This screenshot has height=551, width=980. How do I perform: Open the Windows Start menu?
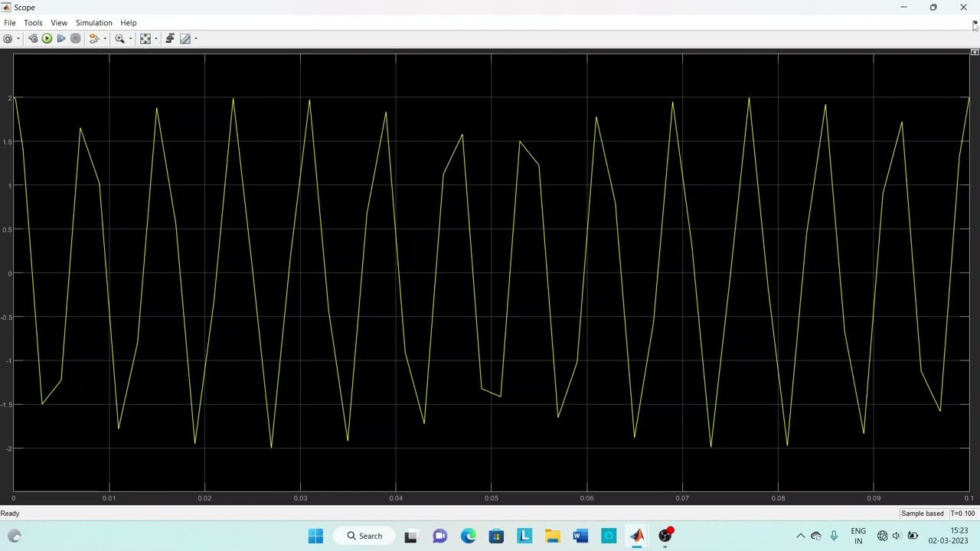click(315, 536)
